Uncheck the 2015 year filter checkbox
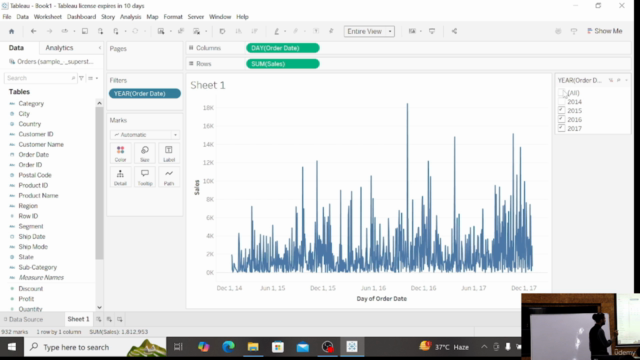Viewport: 640px width, 360px height. point(562,110)
